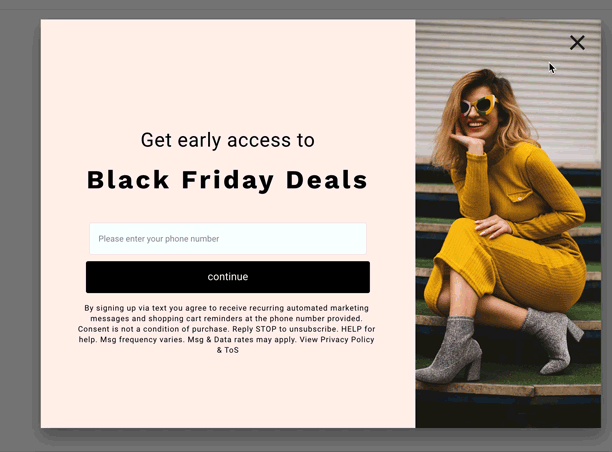This screenshot has width=612, height=452.
Task: Close the Black Friday popup with X
Action: tap(577, 43)
